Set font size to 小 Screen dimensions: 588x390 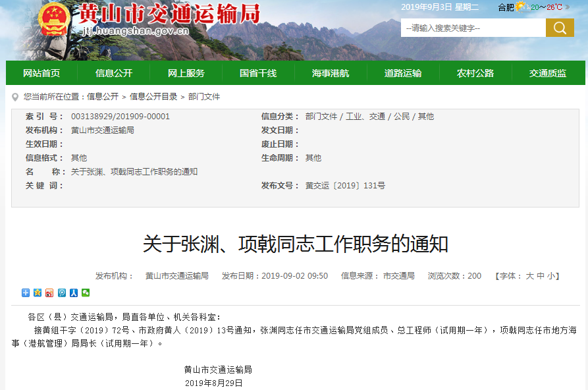(551, 276)
